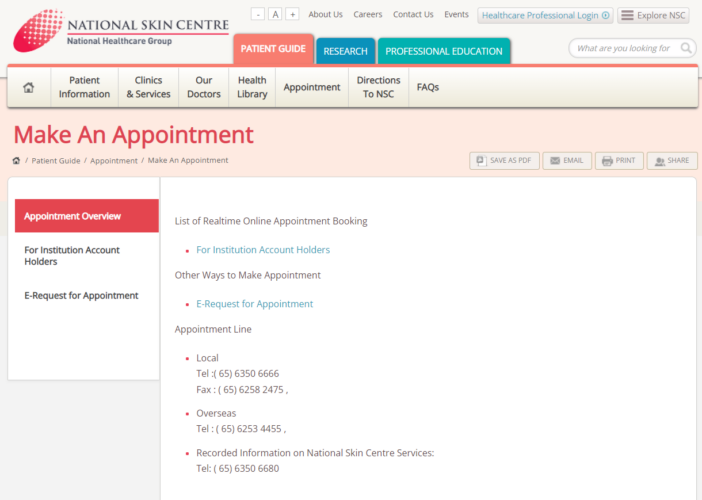This screenshot has width=702, height=500.
Task: Open the FAQs menu item
Action: [428, 87]
